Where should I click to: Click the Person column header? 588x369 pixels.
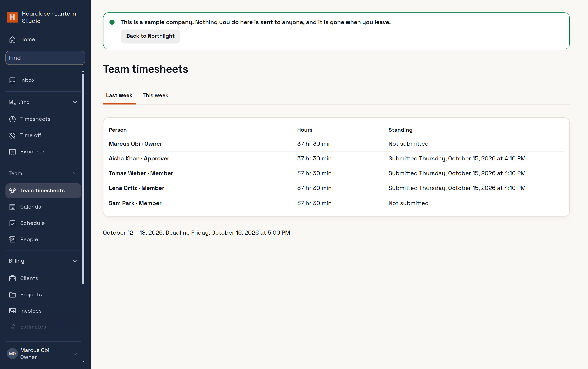pyautogui.click(x=118, y=130)
